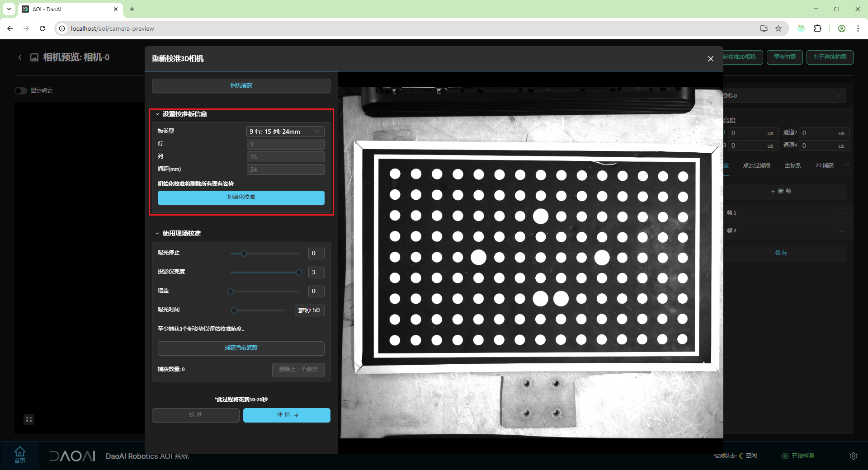Viewport: 868px width, 470px height.
Task: Reload the page
Action: [x=42, y=28]
